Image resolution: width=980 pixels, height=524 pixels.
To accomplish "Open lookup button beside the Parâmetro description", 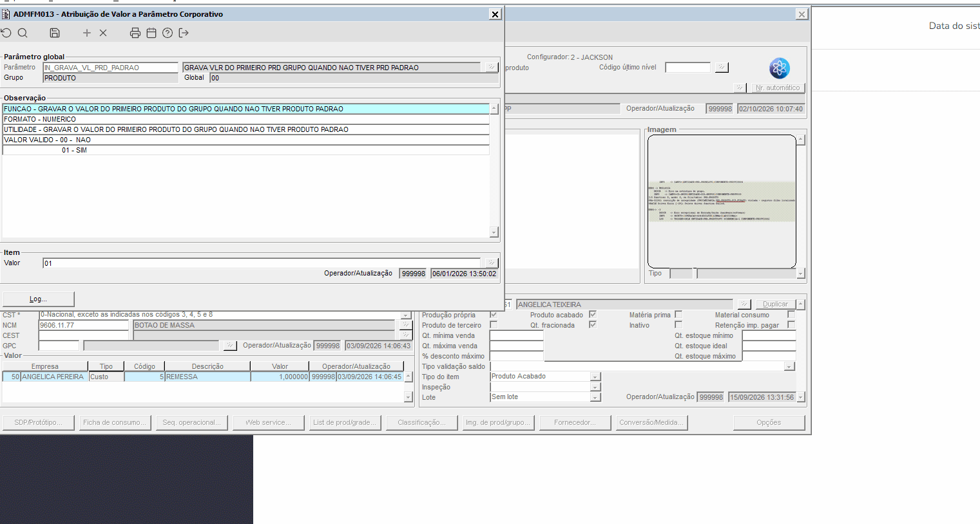I will (x=492, y=67).
